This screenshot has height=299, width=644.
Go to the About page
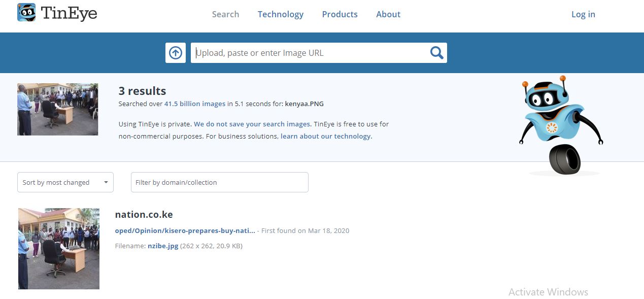tap(388, 14)
